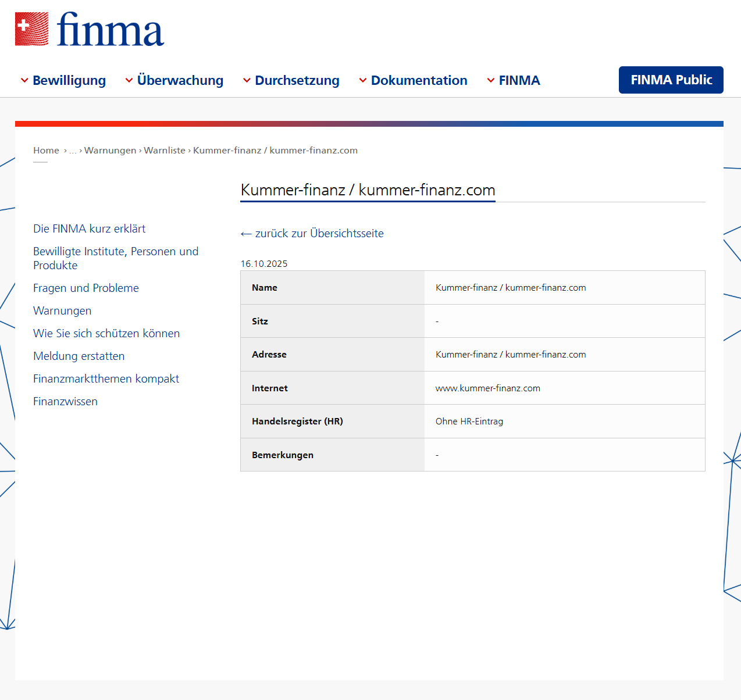Open Finanzwissen in the sidebar

(65, 401)
